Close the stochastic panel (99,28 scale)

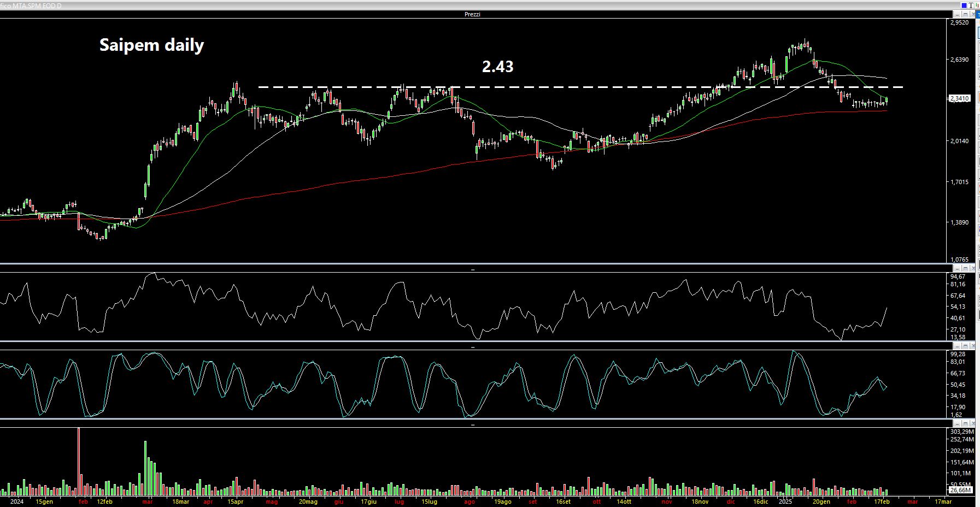tap(973, 346)
